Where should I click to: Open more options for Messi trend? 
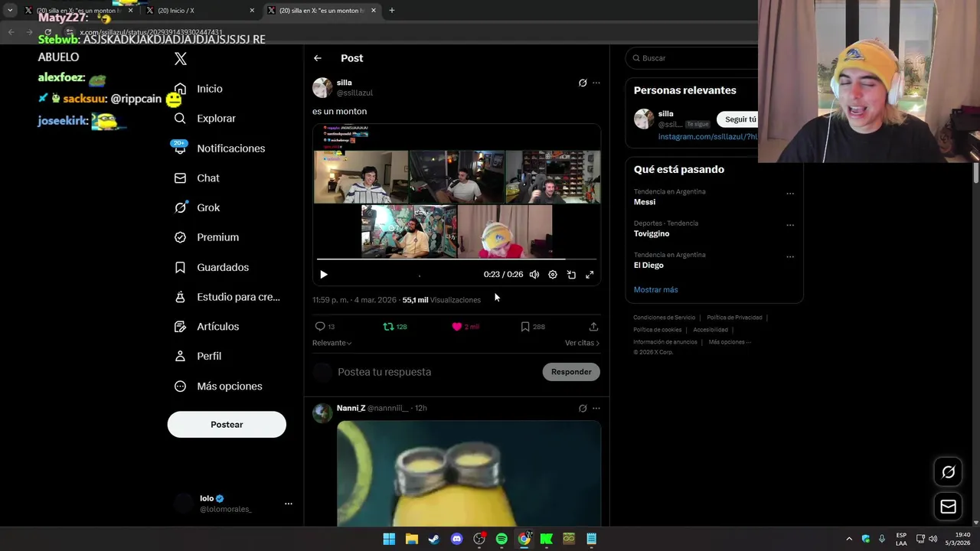pos(790,194)
